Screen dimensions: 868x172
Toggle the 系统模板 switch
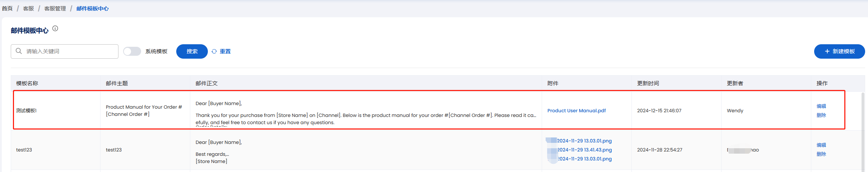[132, 51]
